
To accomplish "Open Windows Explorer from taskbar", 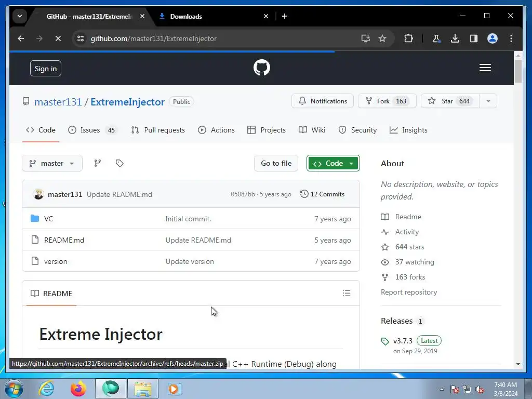I will [143, 389].
